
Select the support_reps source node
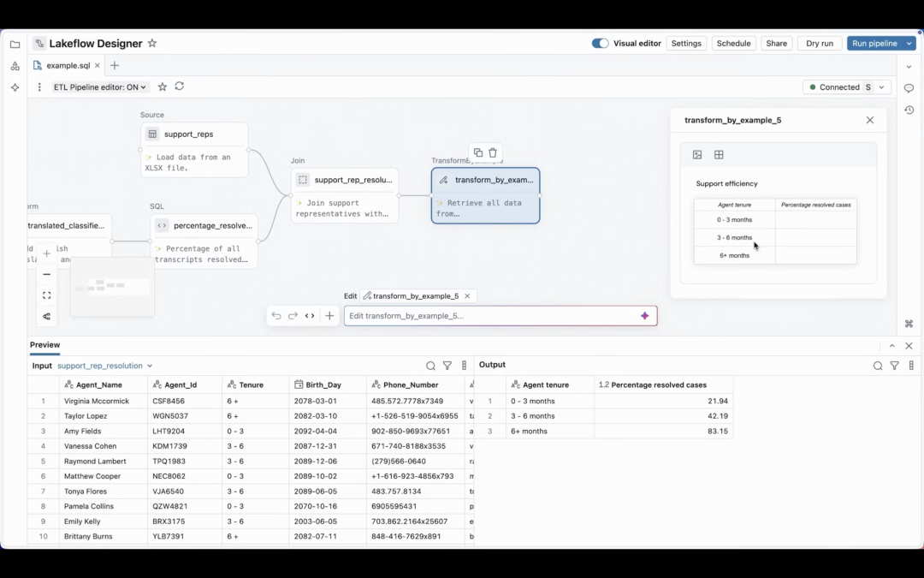tap(194, 150)
